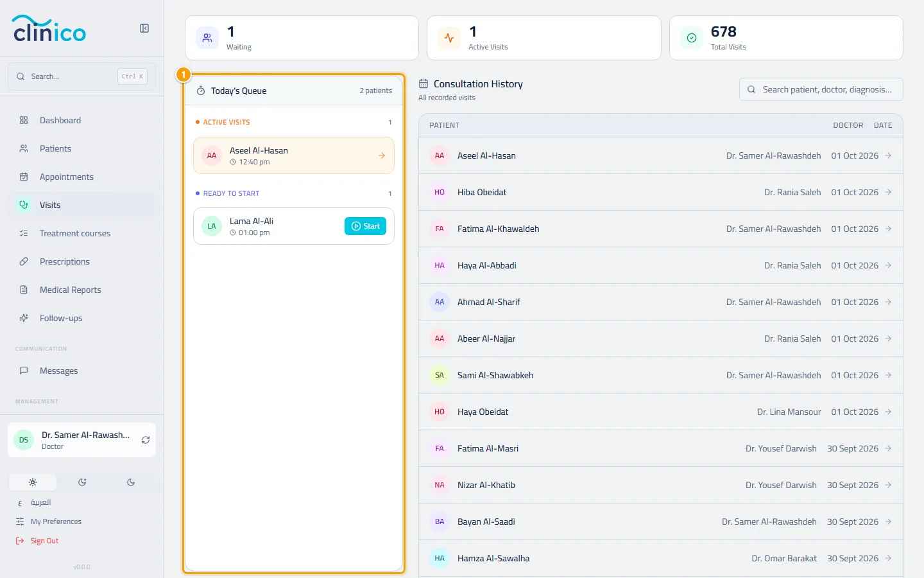This screenshot has width=924, height=578.
Task: Switch to light theme sun icon
Action: coord(33,482)
